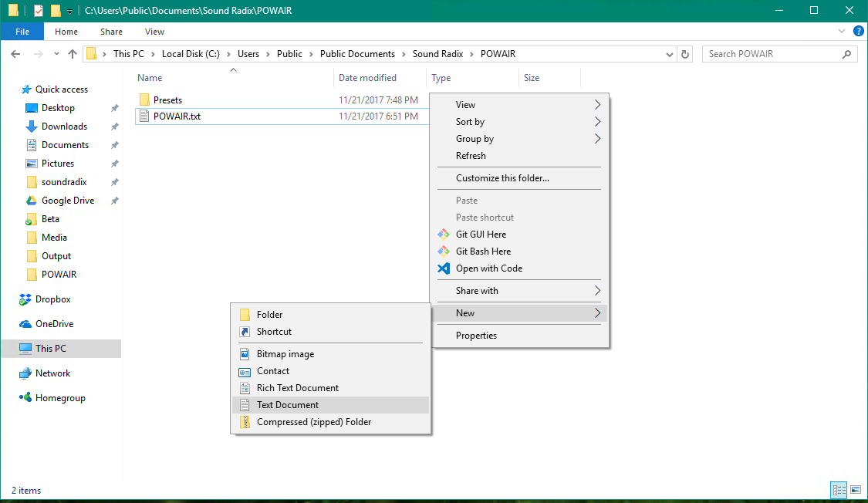The height and width of the screenshot is (503, 868).
Task: Unpin Google Drive using its pin icon
Action: [115, 201]
